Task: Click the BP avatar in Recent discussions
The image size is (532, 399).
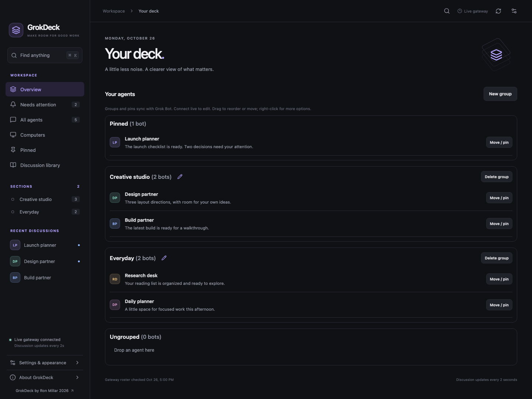Action: click(15, 277)
